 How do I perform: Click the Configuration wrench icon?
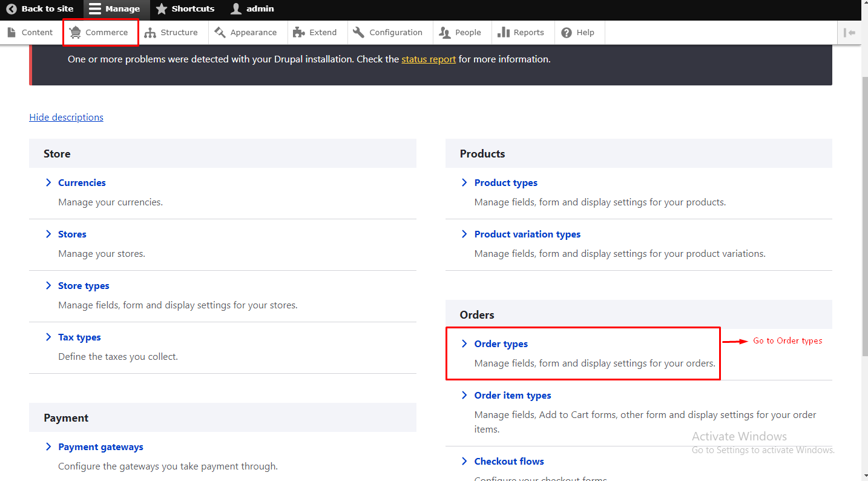(358, 33)
